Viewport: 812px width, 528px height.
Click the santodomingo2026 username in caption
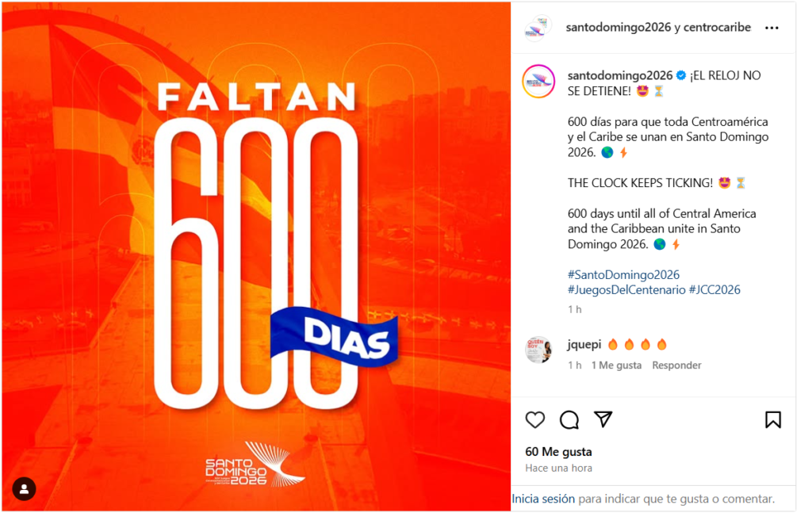coord(620,75)
